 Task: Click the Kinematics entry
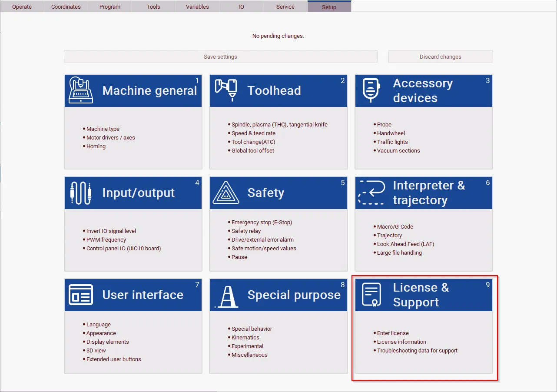point(245,337)
